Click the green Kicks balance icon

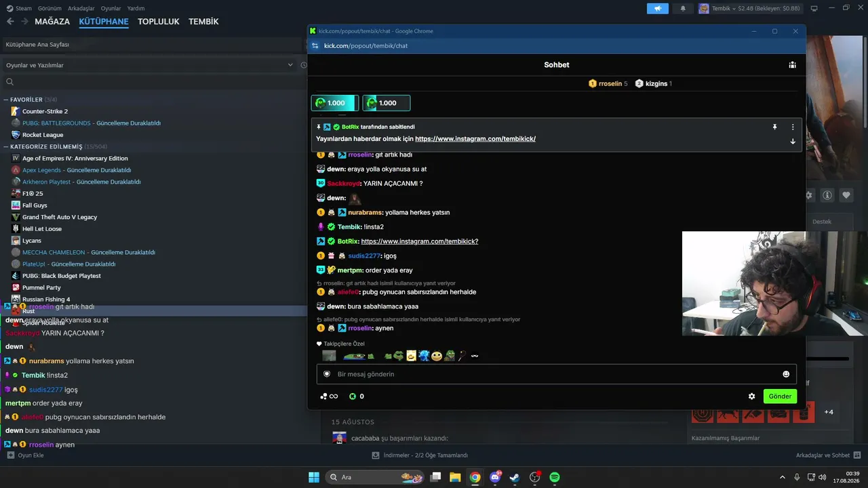tap(353, 396)
